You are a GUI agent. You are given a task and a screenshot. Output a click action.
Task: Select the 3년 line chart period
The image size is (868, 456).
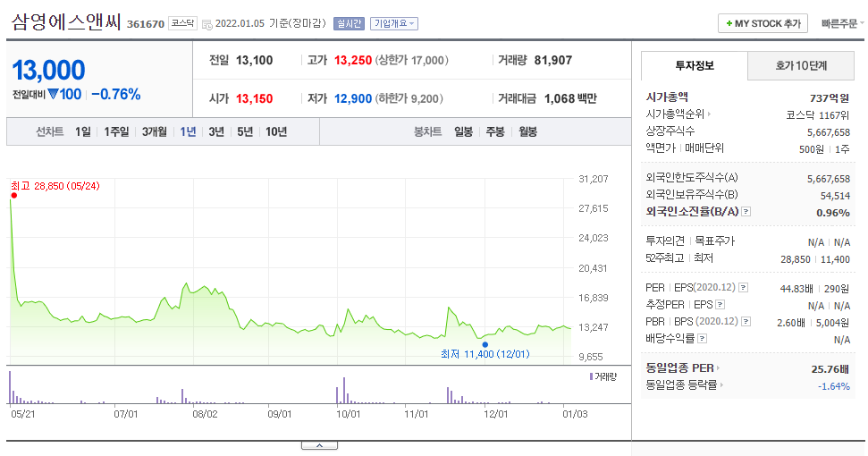[x=216, y=131]
